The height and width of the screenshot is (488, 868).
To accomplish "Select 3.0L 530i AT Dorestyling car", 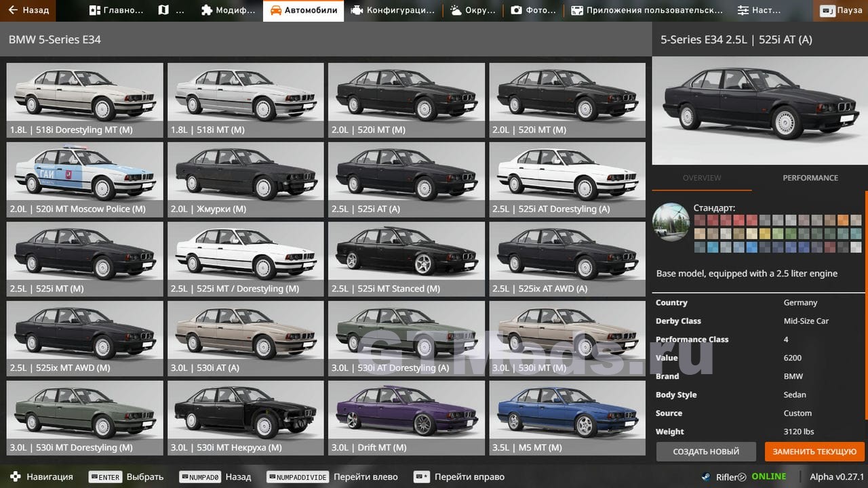I will [407, 339].
